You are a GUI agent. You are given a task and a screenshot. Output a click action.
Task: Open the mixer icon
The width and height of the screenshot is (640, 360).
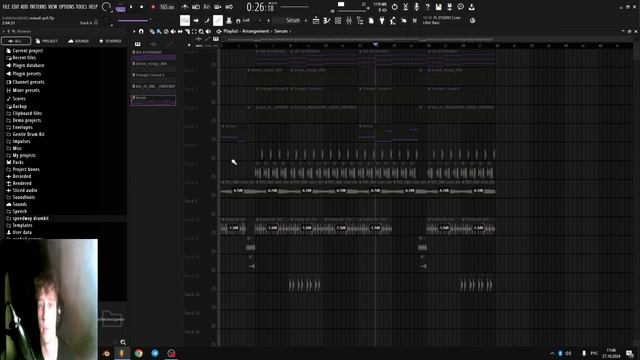pyautogui.click(x=349, y=20)
